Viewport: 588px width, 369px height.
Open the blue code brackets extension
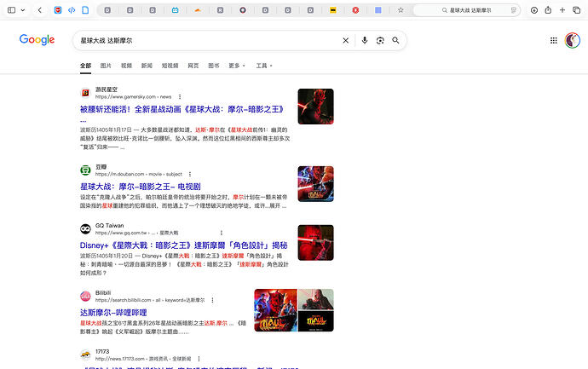point(72,10)
